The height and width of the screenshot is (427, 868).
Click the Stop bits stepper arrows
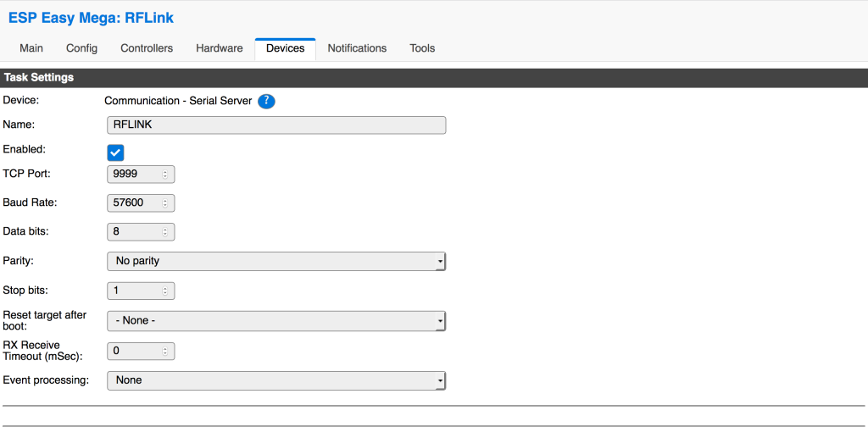click(165, 291)
